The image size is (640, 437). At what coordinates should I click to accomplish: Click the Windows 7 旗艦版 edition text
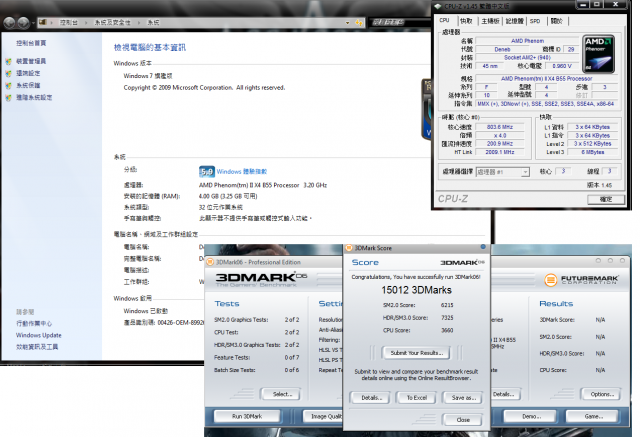148,76
